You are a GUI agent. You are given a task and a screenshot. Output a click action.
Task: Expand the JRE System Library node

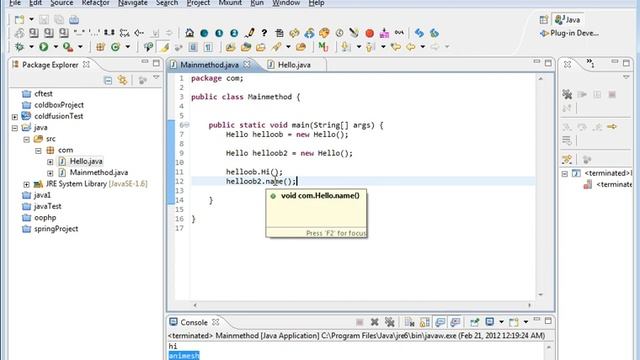(x=27, y=184)
